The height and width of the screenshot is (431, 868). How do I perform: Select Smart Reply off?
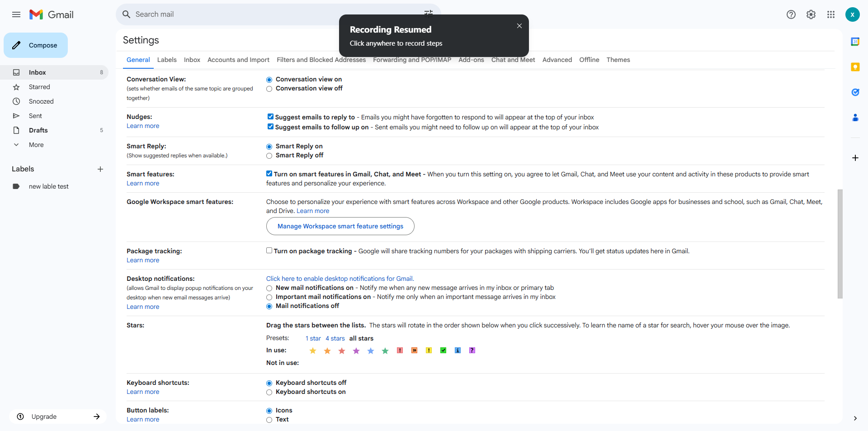pyautogui.click(x=269, y=156)
